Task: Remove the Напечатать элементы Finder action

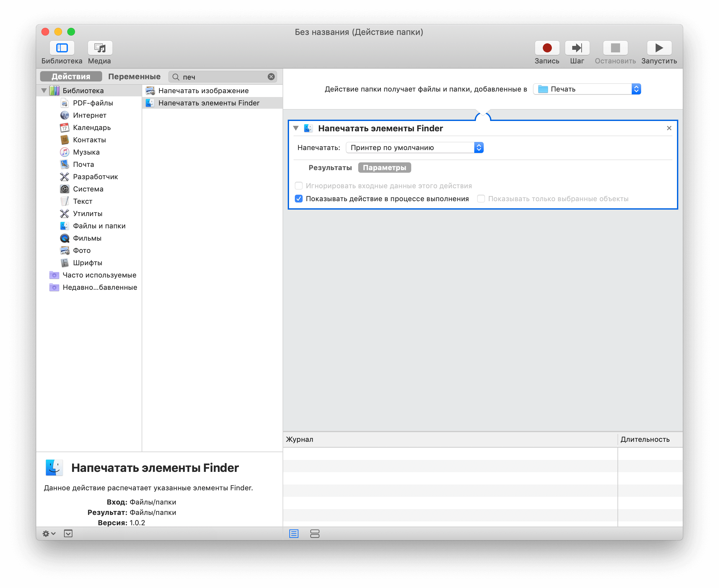Action: pyautogui.click(x=669, y=128)
